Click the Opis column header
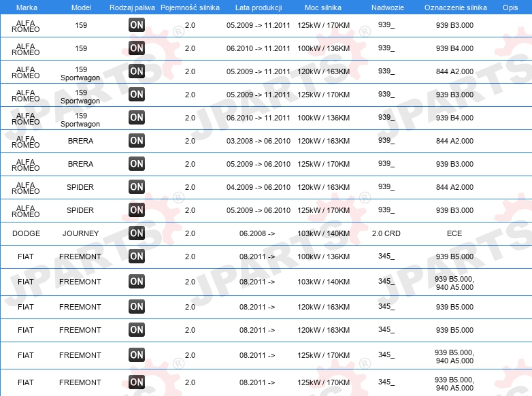532x396 pixels. 510,7
